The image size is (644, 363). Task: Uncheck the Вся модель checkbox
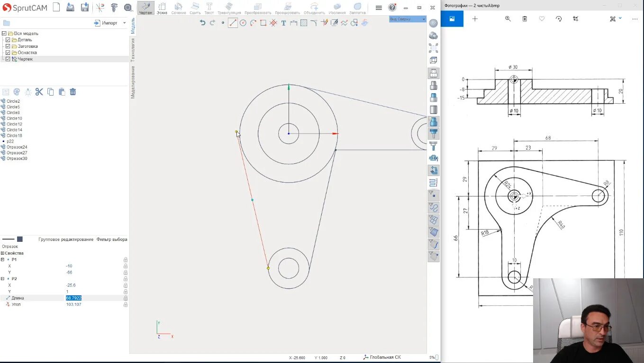(x=4, y=34)
